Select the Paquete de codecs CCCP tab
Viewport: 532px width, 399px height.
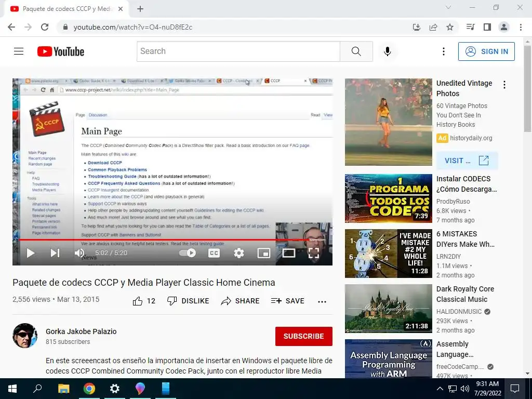pyautogui.click(x=67, y=9)
